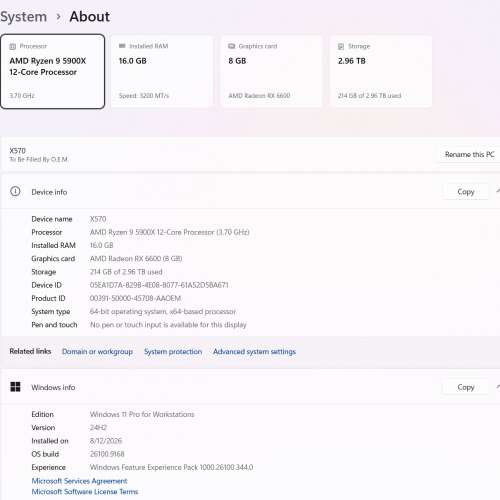Click the Rename this PC button

(469, 154)
